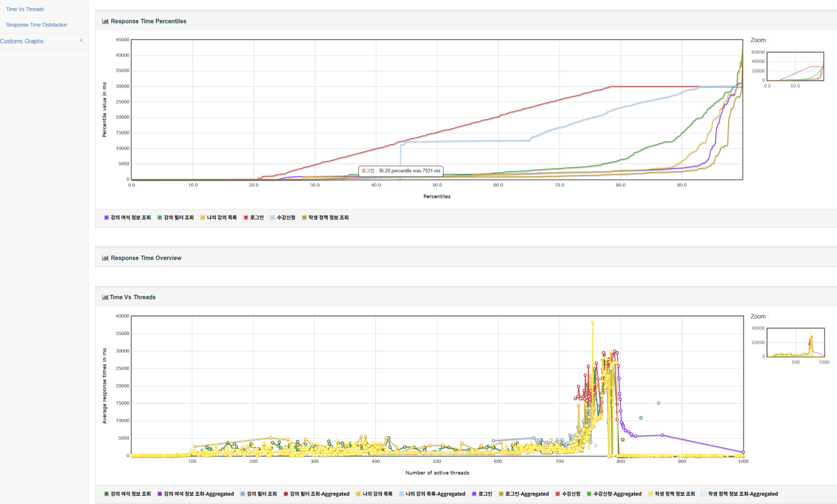Expand the Response Time Overview panel header
The width and height of the screenshot is (837, 504).
146,258
